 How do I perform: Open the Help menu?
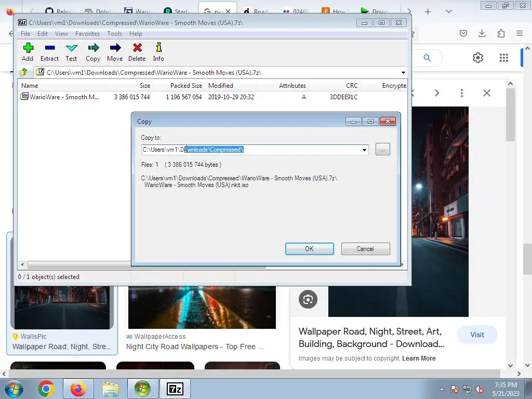pos(136,34)
